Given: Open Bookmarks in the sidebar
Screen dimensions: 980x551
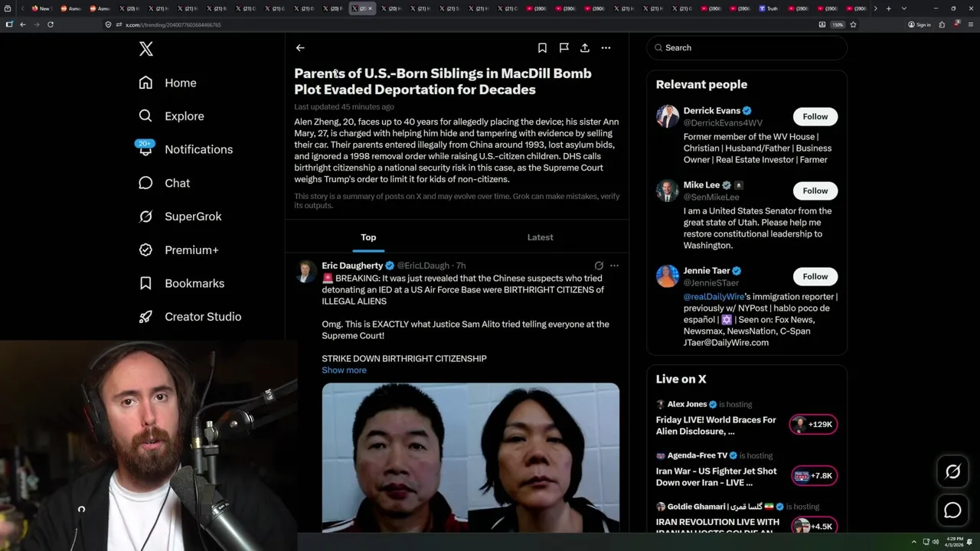Looking at the screenshot, I should click(x=181, y=283).
